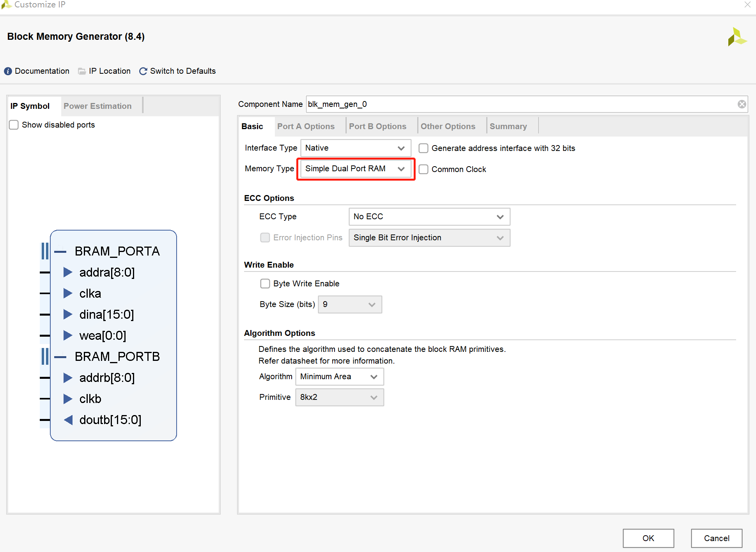Clear Component Name using the X icon
The image size is (756, 552).
(x=742, y=104)
